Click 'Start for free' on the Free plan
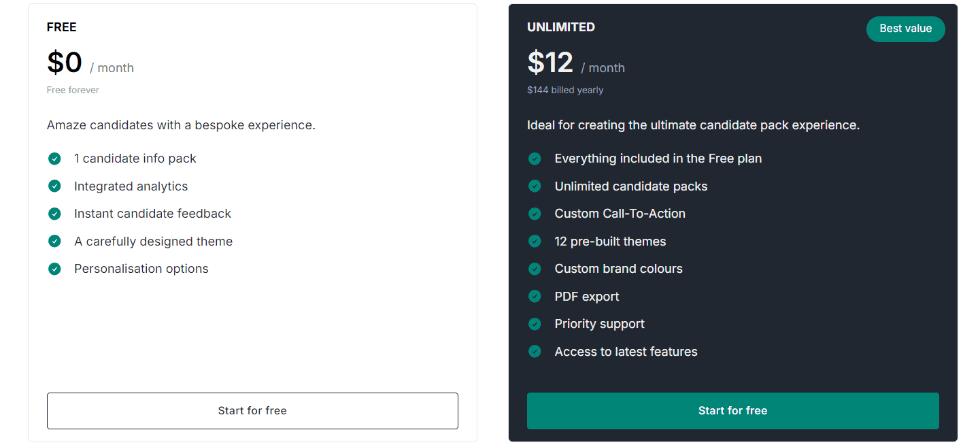Screen dimensions: 980x447 click(252, 411)
